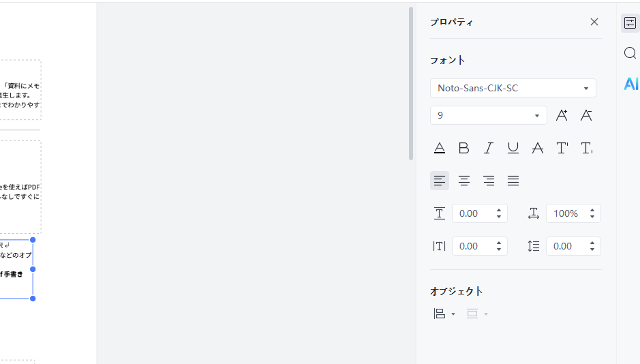Screen dimensions: 640x364
Task: Apply superscript formatting
Action: tap(562, 148)
